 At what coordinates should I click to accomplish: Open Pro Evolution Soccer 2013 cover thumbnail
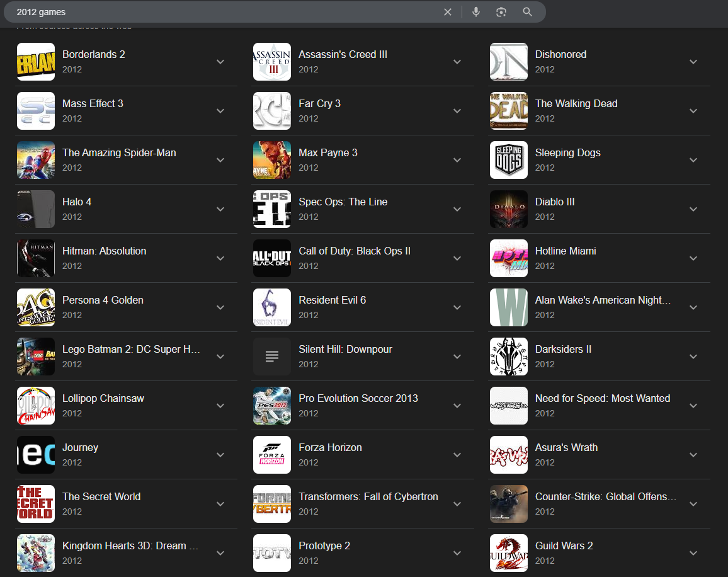[272, 406]
